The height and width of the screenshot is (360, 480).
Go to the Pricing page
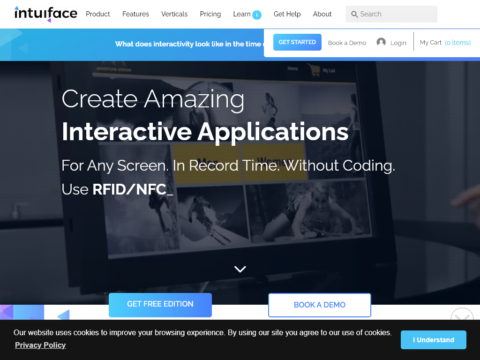coord(210,14)
